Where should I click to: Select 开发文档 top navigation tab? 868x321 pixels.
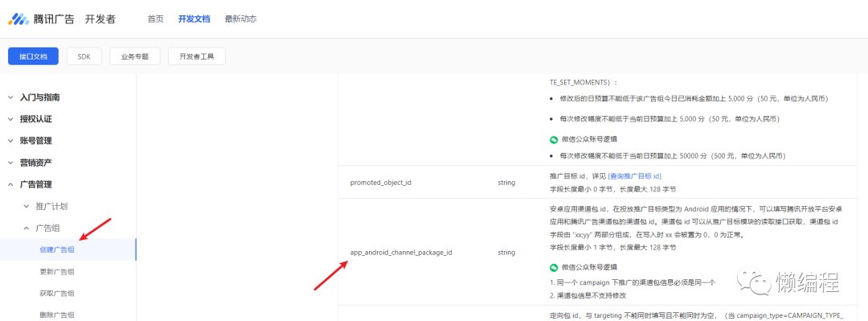click(194, 19)
